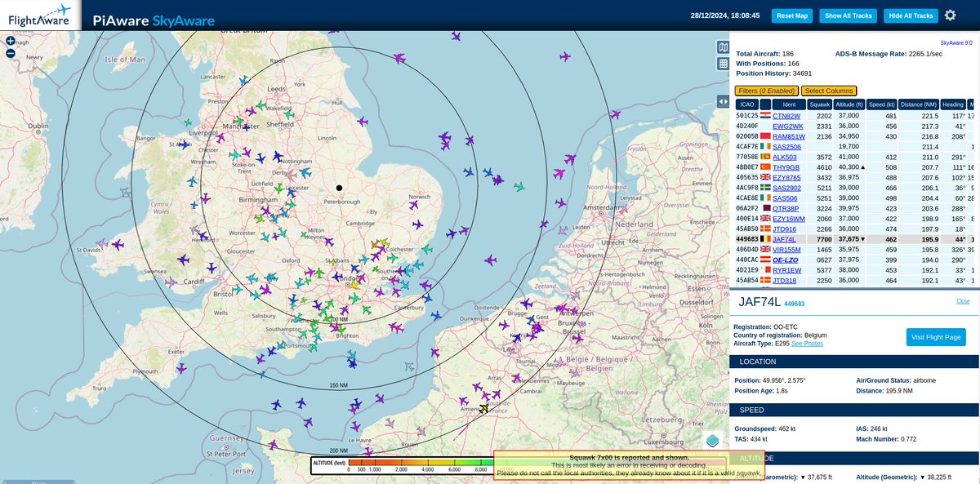Open flight SAS2506 link
980x484 pixels.
pos(788,147)
